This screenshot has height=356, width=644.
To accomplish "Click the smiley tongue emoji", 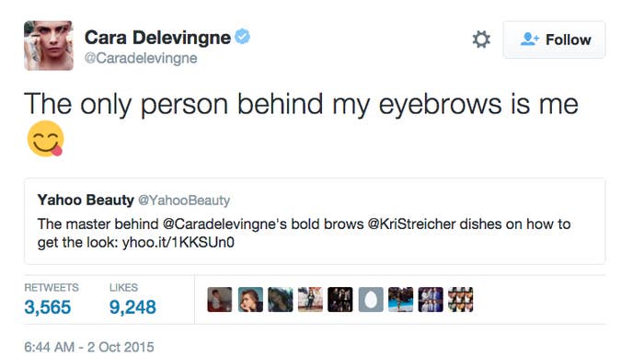I will [x=45, y=138].
